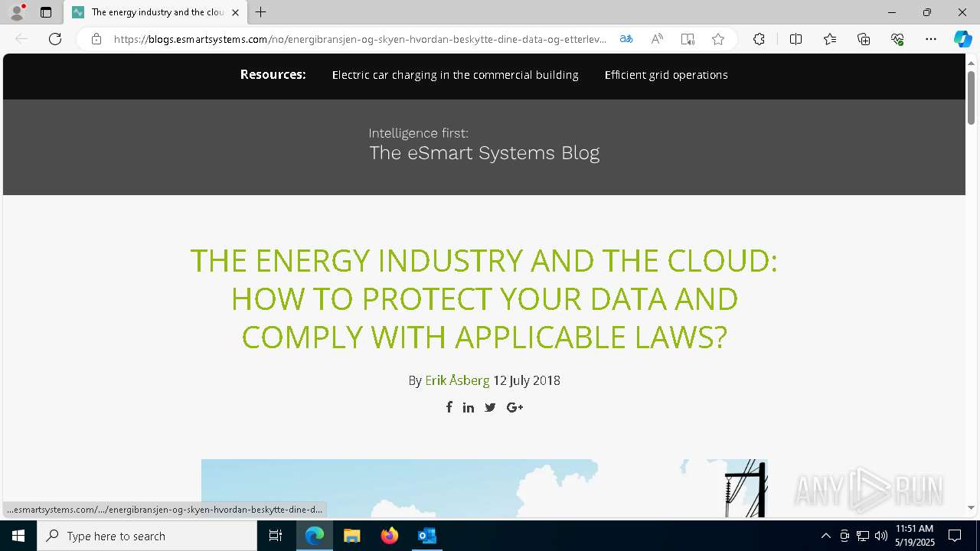
Task: Reload the current page
Action: point(55,39)
